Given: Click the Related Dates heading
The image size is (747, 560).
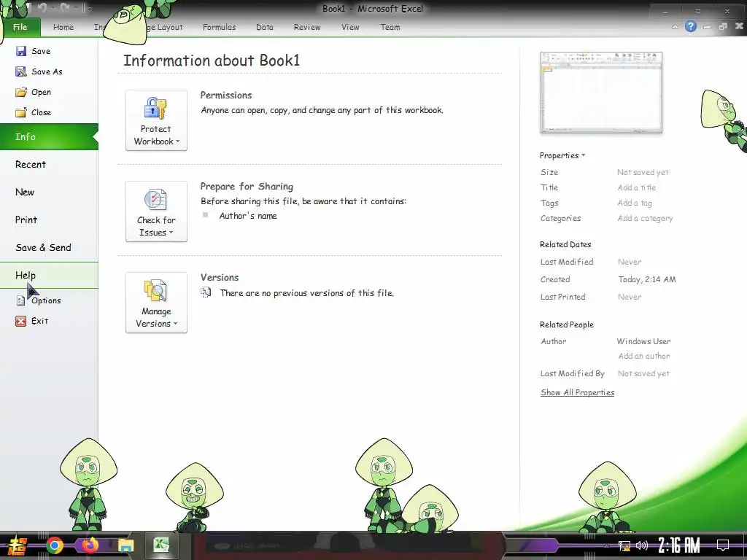Looking at the screenshot, I should (565, 244).
